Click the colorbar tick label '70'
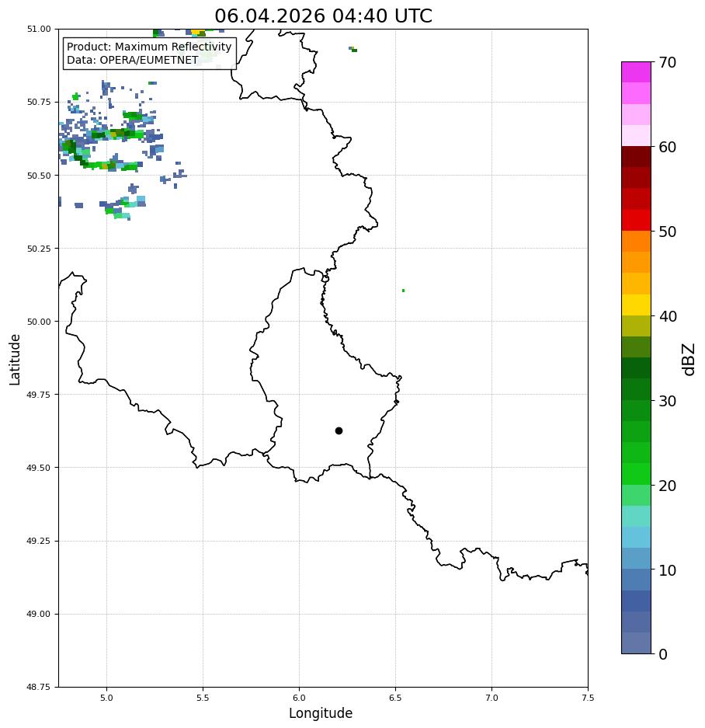 point(668,62)
